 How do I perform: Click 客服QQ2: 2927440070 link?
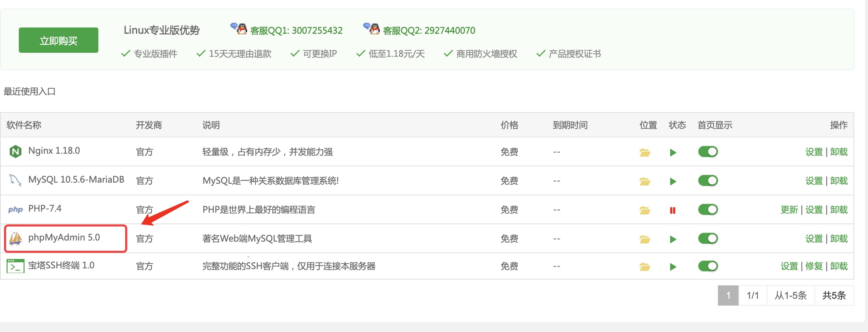tap(429, 30)
